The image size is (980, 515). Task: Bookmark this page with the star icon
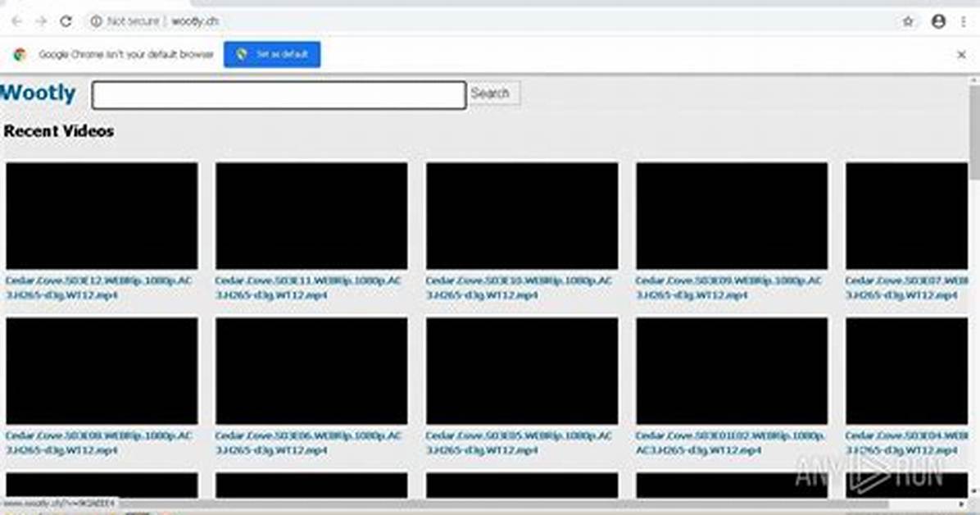[908, 21]
